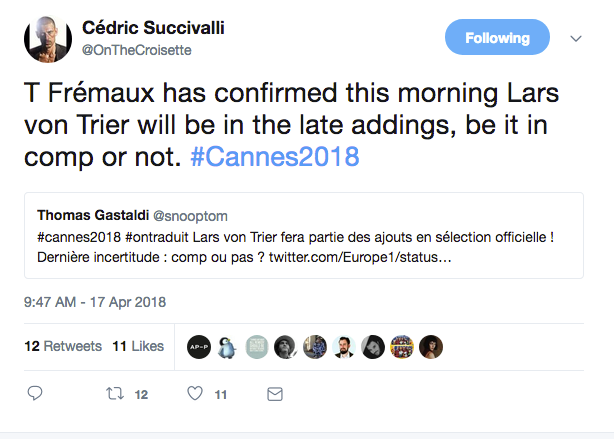Click the black AP-P liker avatar
Image resolution: width=614 pixels, height=439 pixels.
pyautogui.click(x=198, y=346)
